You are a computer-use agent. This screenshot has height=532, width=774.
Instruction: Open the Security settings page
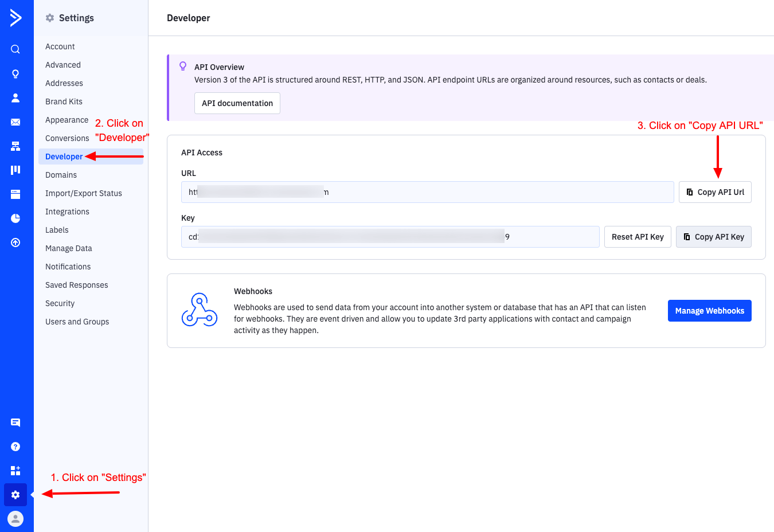coord(60,303)
